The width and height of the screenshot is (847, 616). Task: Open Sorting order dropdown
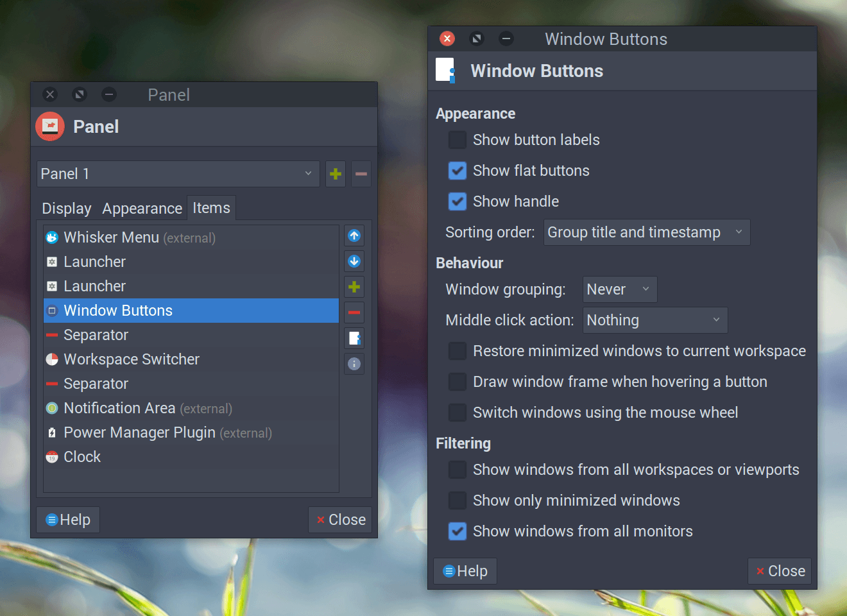(647, 232)
